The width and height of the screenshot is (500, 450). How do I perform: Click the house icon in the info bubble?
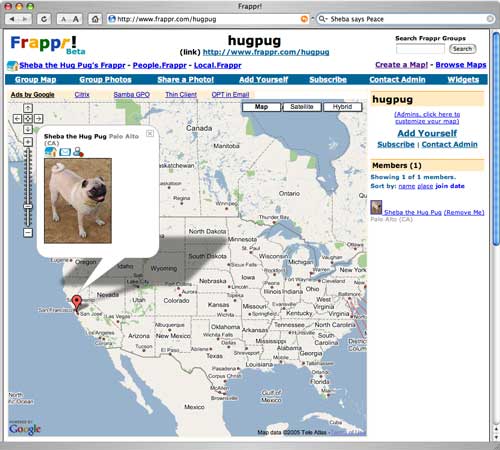(x=51, y=152)
